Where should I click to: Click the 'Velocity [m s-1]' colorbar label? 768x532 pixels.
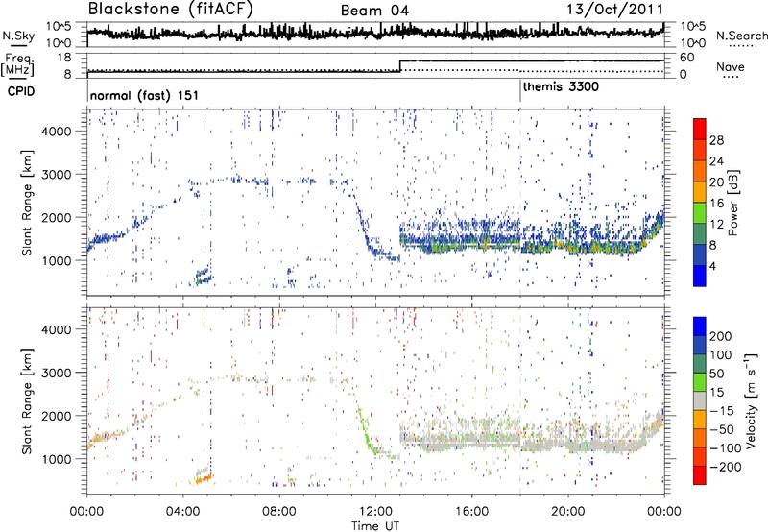752,400
